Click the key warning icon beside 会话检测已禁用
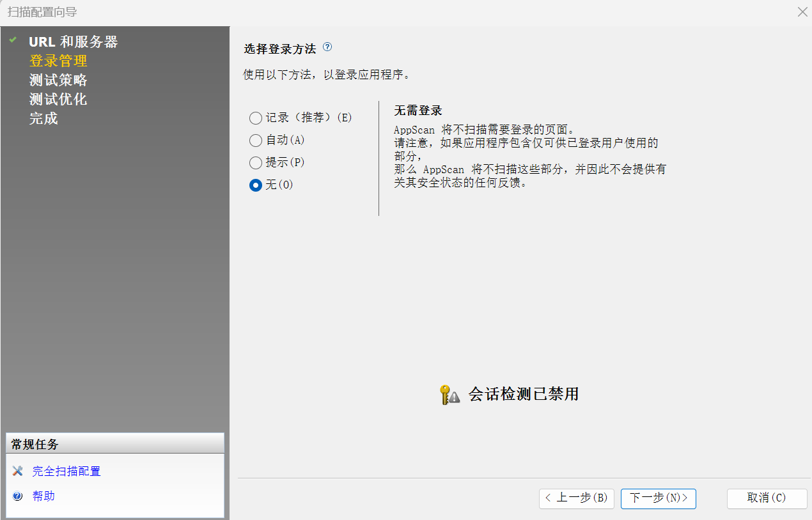 [x=449, y=394]
